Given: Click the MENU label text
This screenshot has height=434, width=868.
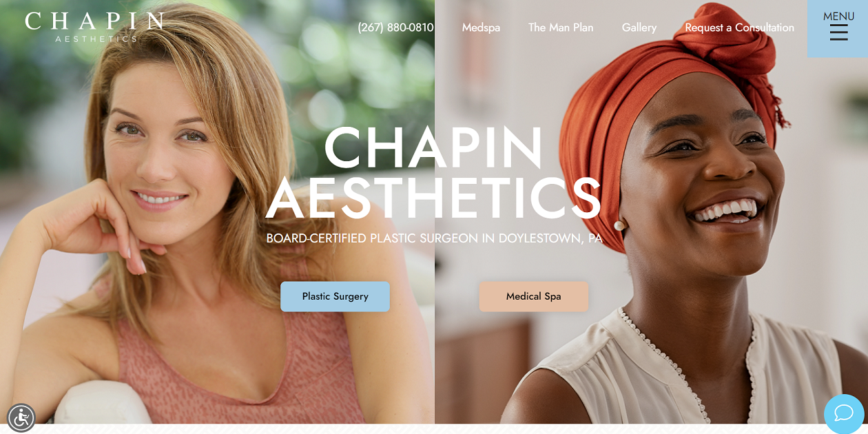Looking at the screenshot, I should (838, 16).
